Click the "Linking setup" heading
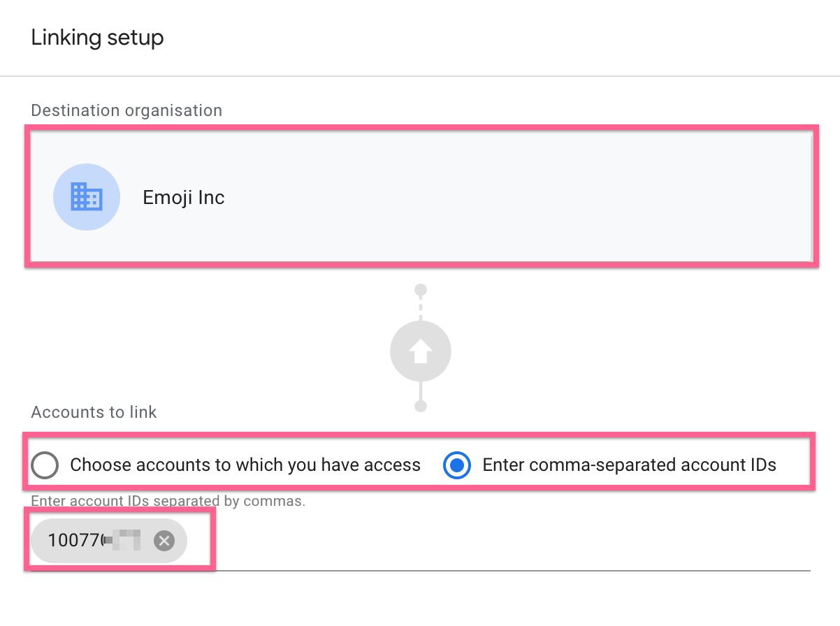The height and width of the screenshot is (626, 840). (97, 37)
